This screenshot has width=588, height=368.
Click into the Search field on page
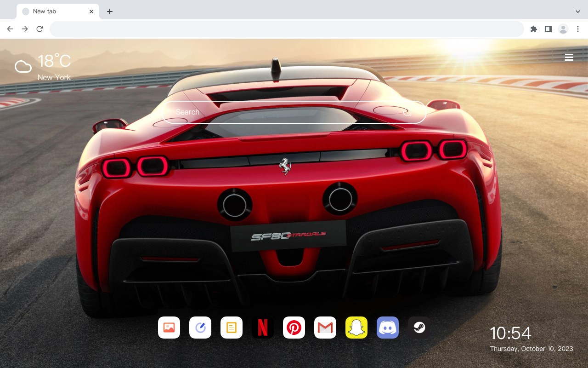click(294, 112)
